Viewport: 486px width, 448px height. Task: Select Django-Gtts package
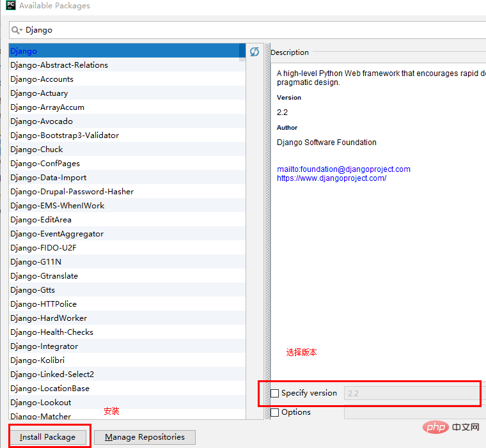pos(127,290)
